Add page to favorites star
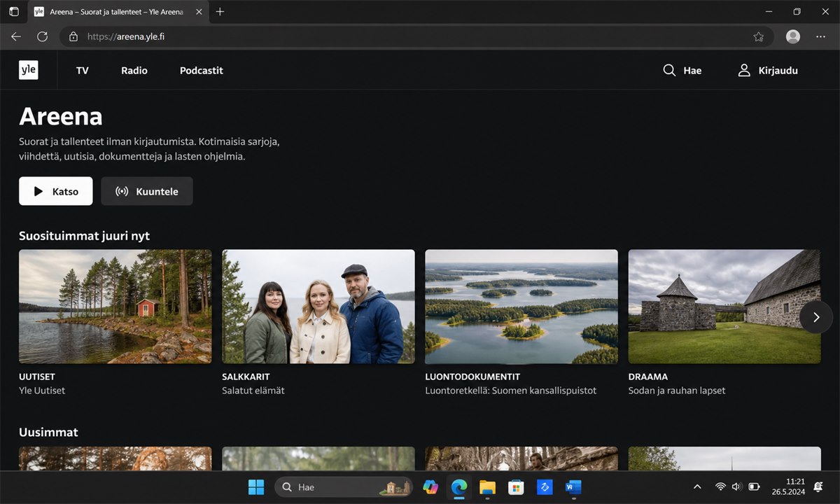This screenshot has width=840, height=504. click(758, 36)
